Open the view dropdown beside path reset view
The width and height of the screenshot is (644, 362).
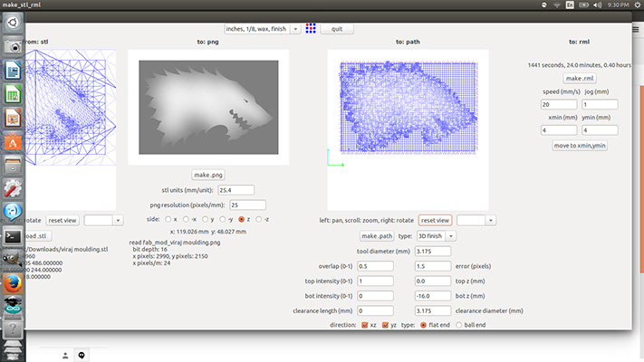click(491, 221)
